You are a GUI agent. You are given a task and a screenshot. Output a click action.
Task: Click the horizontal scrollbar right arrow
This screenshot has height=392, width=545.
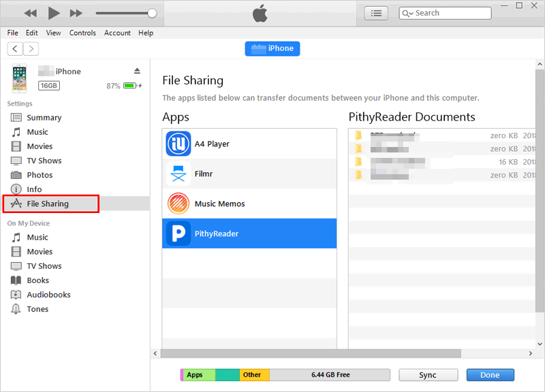point(531,353)
